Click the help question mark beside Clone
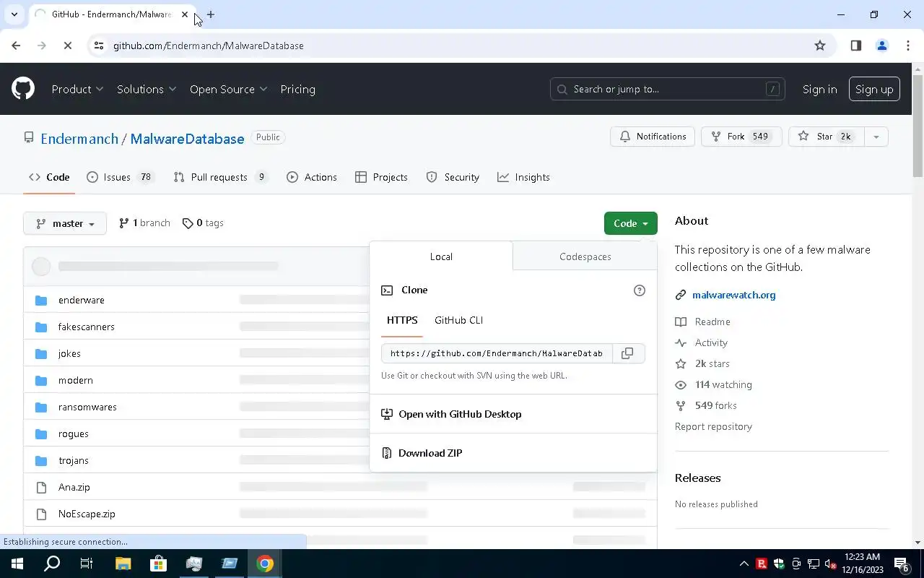Viewport: 924px width, 578px height. [639, 290]
